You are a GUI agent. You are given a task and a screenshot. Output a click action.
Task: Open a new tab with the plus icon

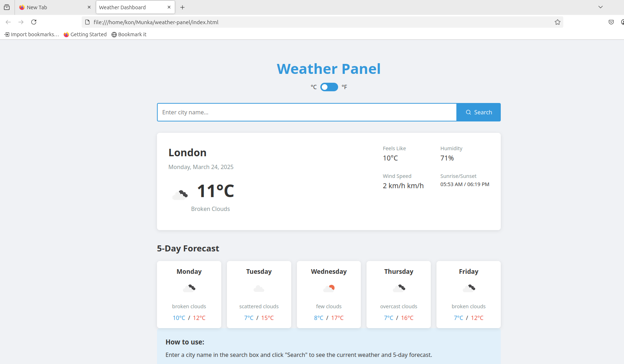182,7
